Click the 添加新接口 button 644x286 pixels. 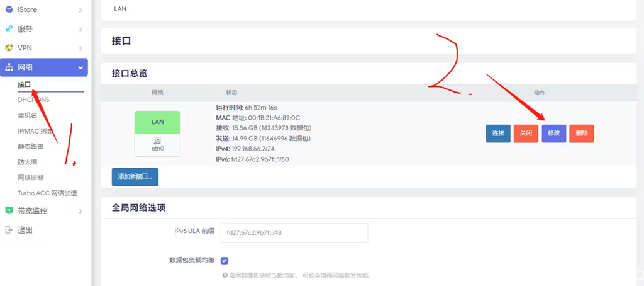pos(135,177)
